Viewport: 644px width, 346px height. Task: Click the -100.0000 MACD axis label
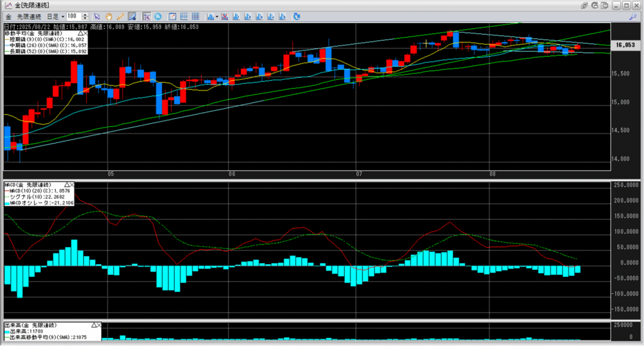click(626, 294)
